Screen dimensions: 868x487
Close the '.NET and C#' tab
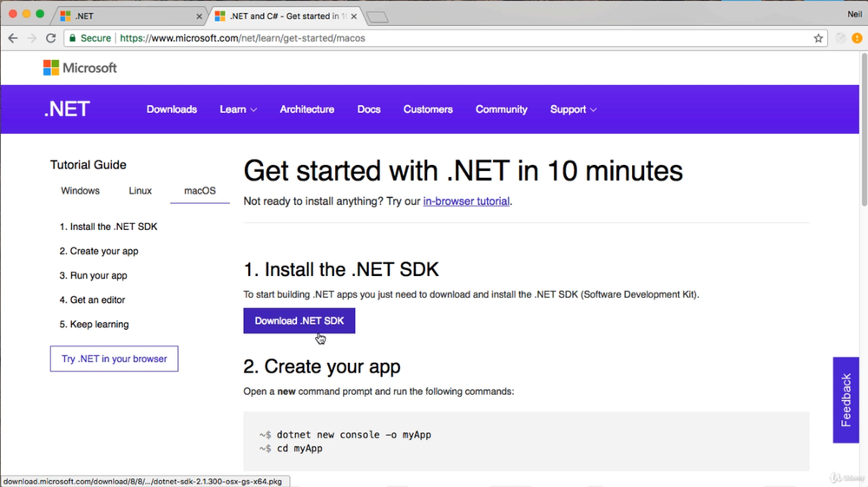[354, 16]
